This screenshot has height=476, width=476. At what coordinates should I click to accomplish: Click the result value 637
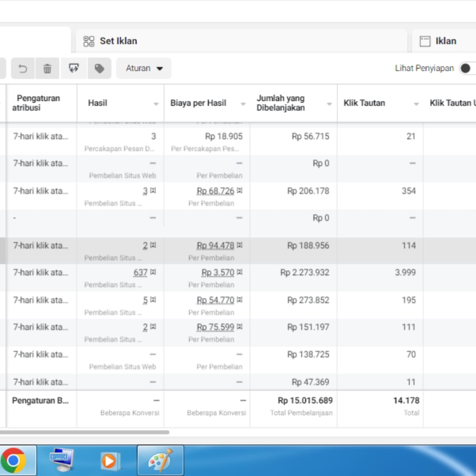tap(140, 273)
